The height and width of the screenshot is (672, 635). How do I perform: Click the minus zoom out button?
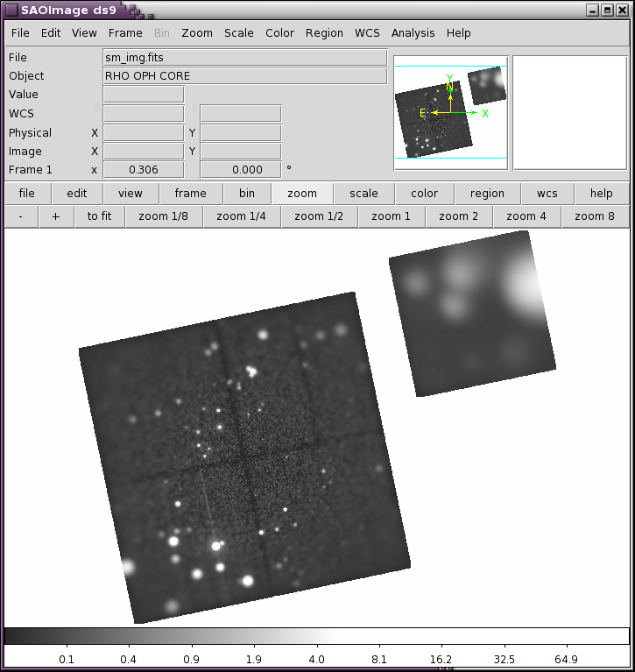click(21, 216)
